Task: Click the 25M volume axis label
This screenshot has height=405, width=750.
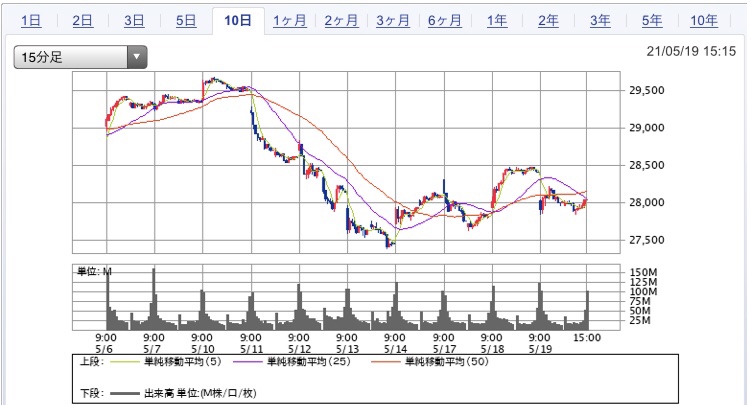Action: [x=640, y=320]
